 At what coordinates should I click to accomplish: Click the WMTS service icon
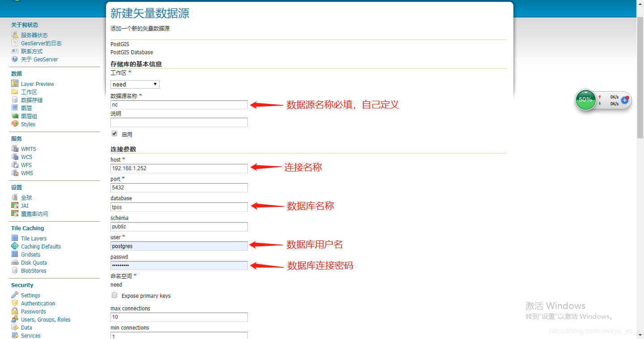pyautogui.click(x=15, y=149)
